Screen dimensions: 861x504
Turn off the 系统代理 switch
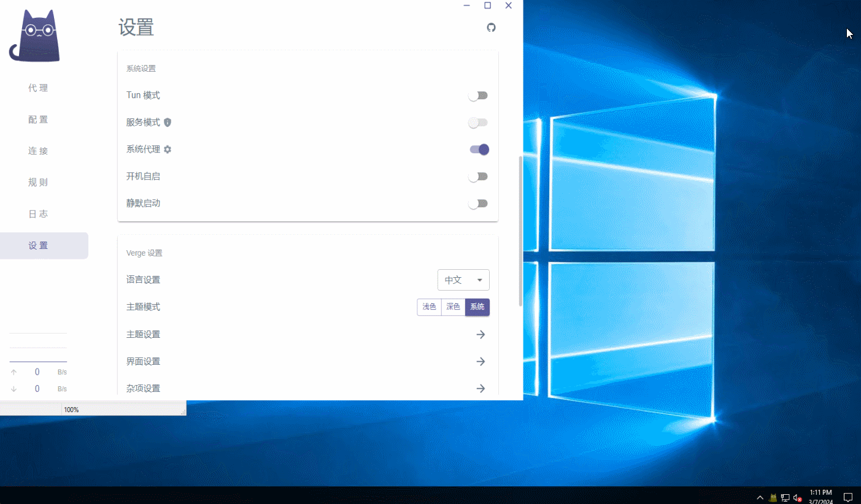479,150
